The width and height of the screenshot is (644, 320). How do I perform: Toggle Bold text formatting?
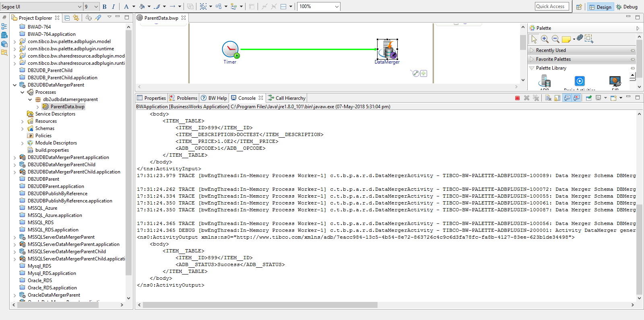pos(105,6)
